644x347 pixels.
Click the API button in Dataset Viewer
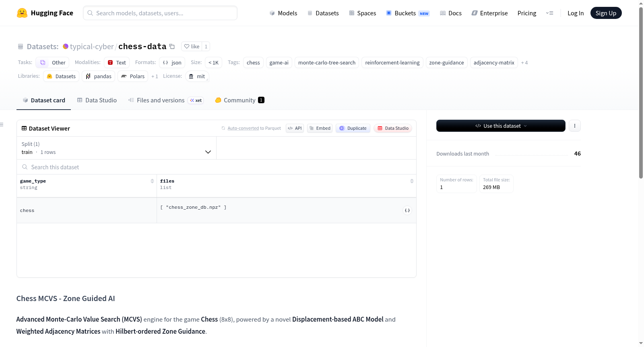coord(295,128)
